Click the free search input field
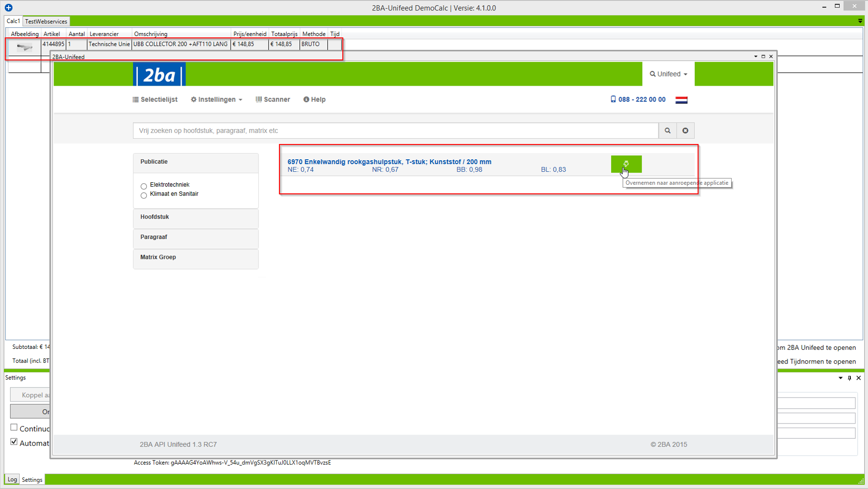 click(395, 131)
